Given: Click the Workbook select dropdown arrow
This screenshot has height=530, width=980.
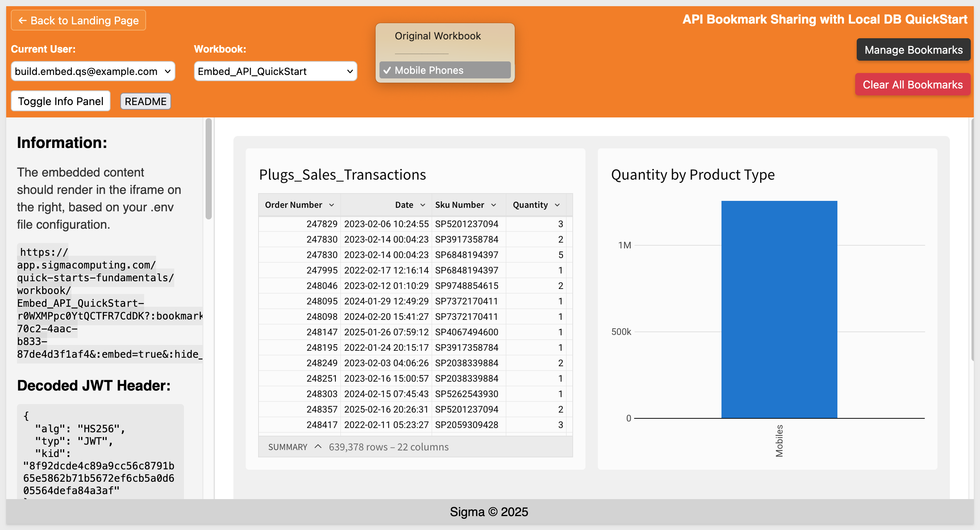Looking at the screenshot, I should point(350,71).
